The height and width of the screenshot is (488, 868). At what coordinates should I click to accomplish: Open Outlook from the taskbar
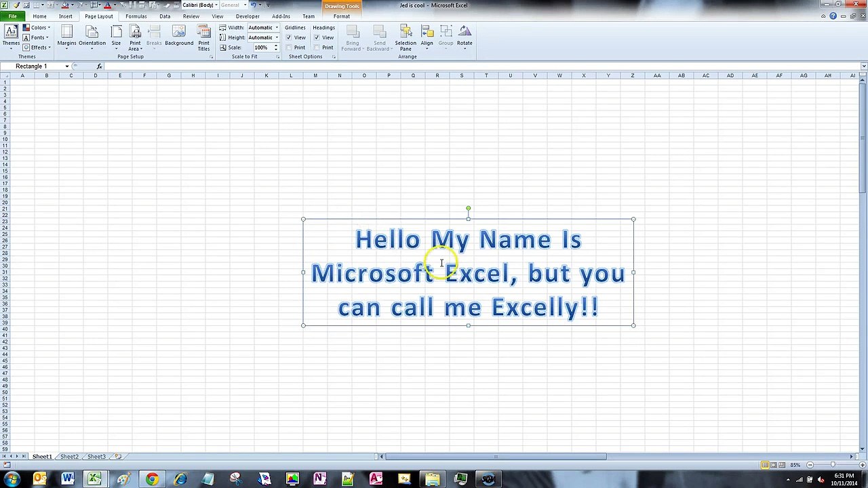point(40,479)
